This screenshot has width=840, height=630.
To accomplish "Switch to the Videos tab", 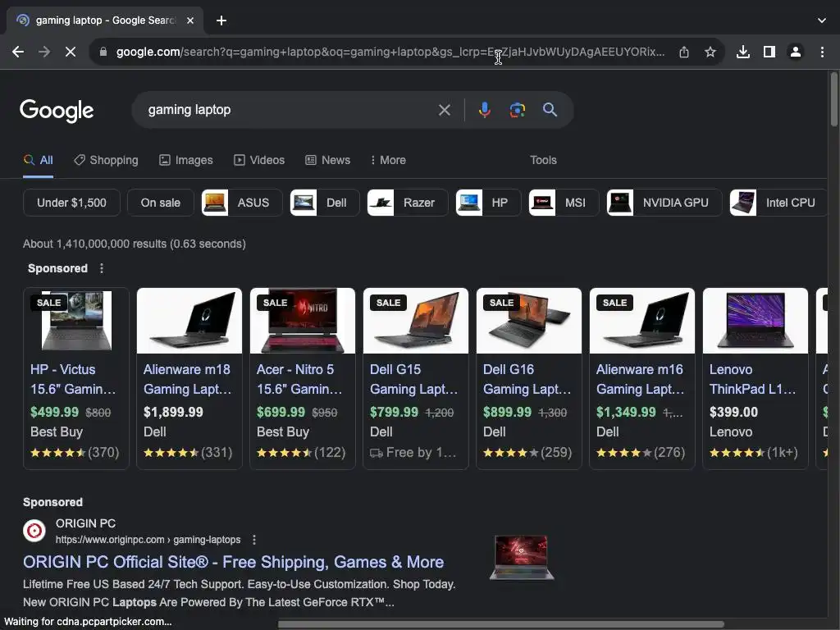I will point(259,160).
